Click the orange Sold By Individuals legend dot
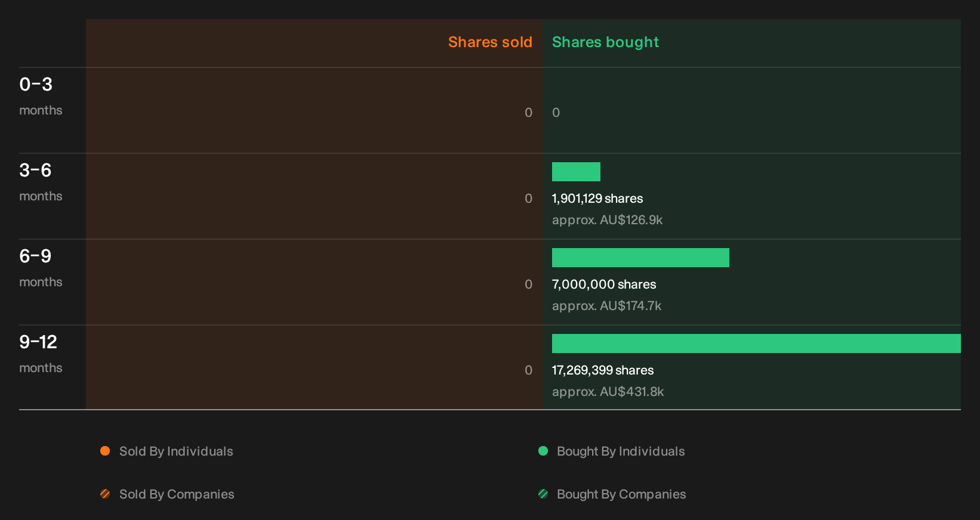Viewport: 980px width, 520px height. pos(105,451)
